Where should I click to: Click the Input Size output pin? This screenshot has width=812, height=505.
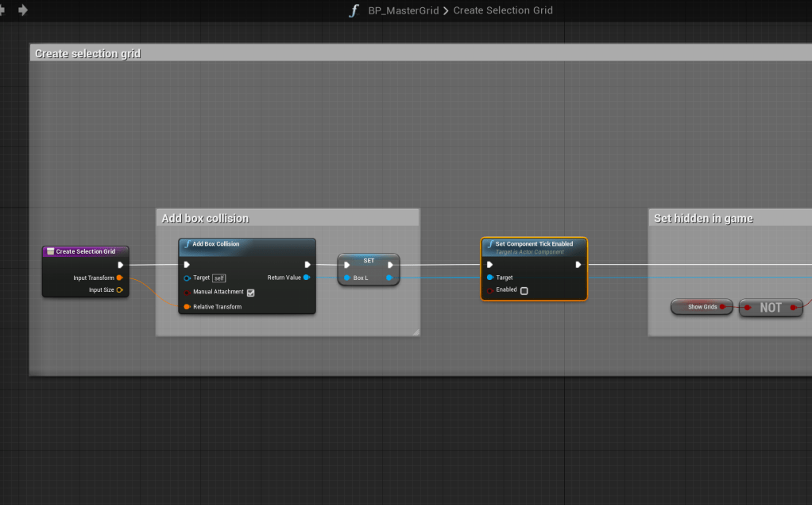119,290
